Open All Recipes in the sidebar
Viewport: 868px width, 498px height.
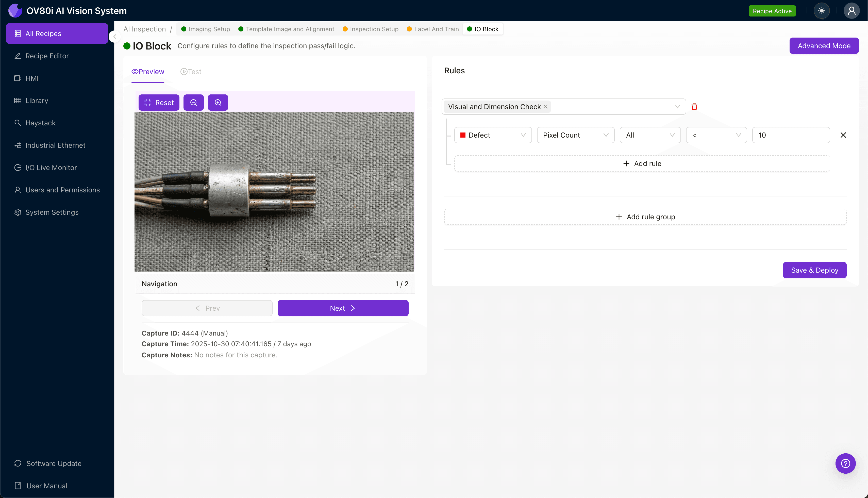tap(57, 34)
